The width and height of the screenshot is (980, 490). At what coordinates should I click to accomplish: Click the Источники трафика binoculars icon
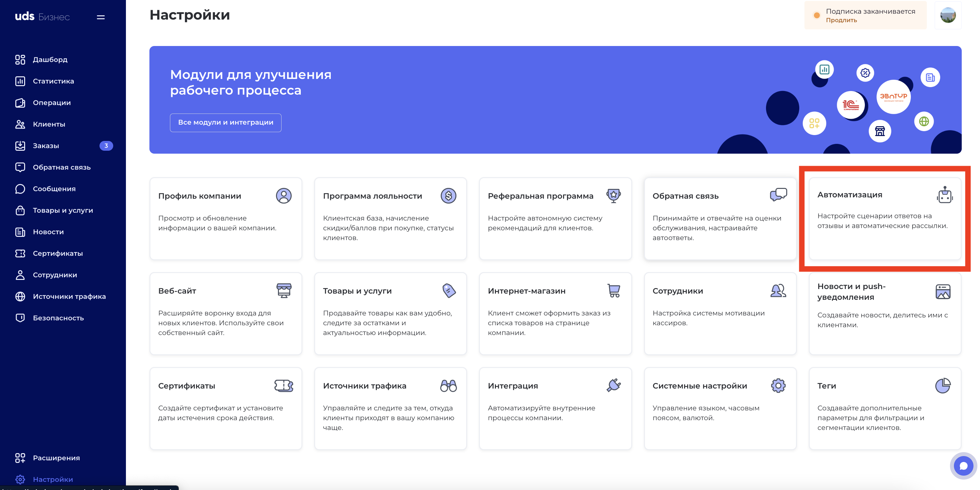[448, 386]
